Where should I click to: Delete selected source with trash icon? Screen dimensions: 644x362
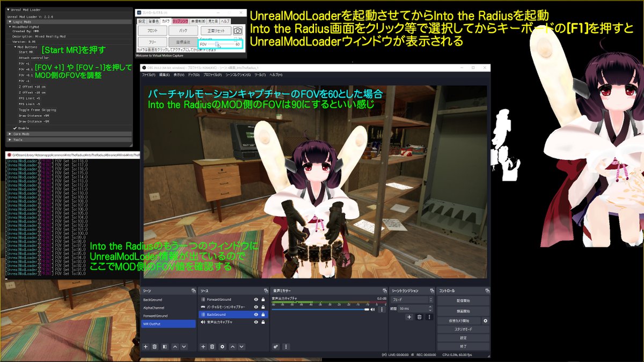(x=213, y=347)
